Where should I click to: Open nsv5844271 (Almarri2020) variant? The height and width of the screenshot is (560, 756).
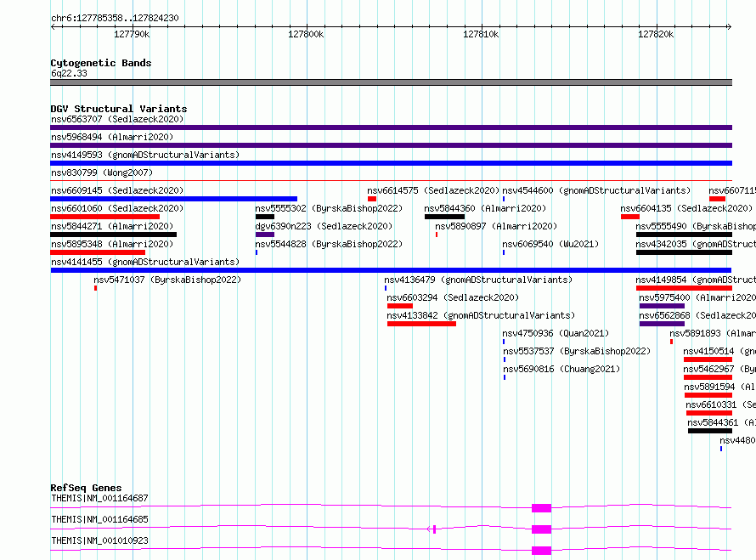tap(112, 226)
